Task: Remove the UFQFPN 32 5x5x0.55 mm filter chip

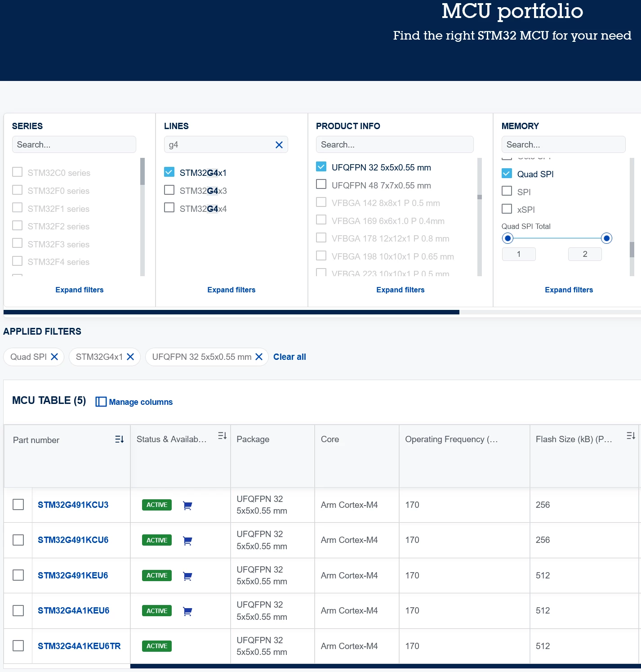Action: click(x=259, y=357)
